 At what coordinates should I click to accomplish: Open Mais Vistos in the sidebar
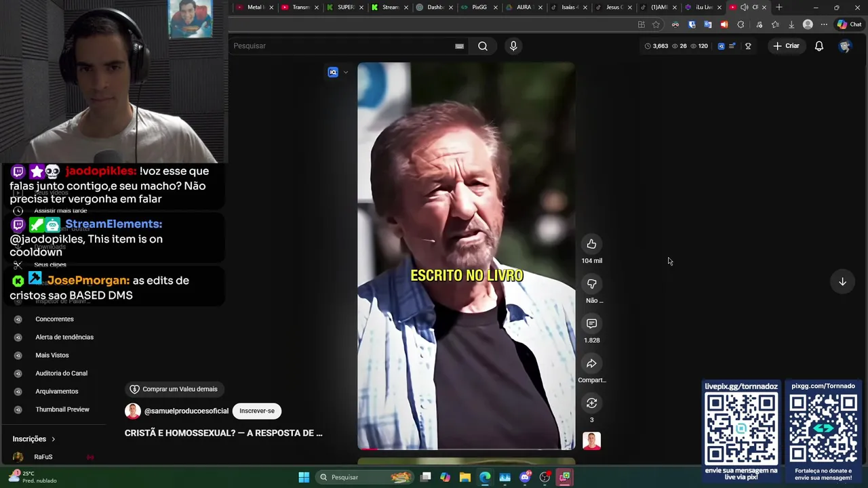pyautogui.click(x=52, y=355)
